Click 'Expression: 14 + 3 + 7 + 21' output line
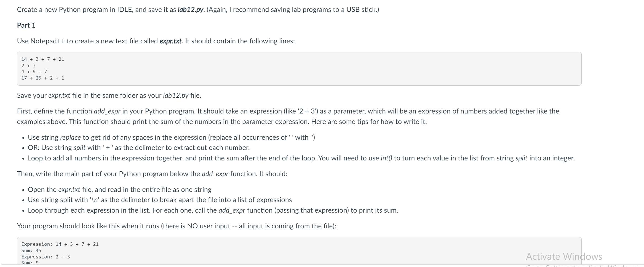 tap(60, 244)
